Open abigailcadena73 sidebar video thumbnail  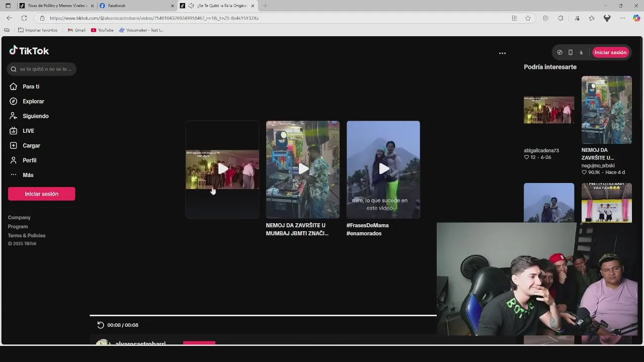(549, 110)
